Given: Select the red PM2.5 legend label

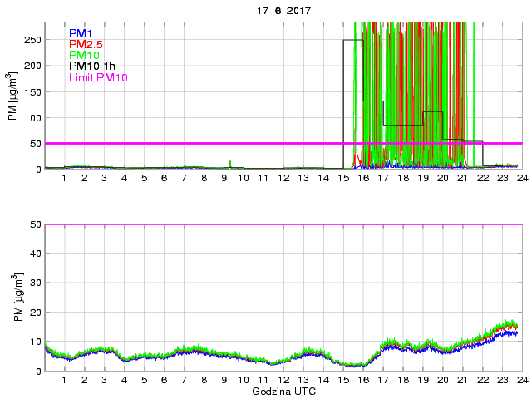Looking at the screenshot, I should tap(86, 44).
